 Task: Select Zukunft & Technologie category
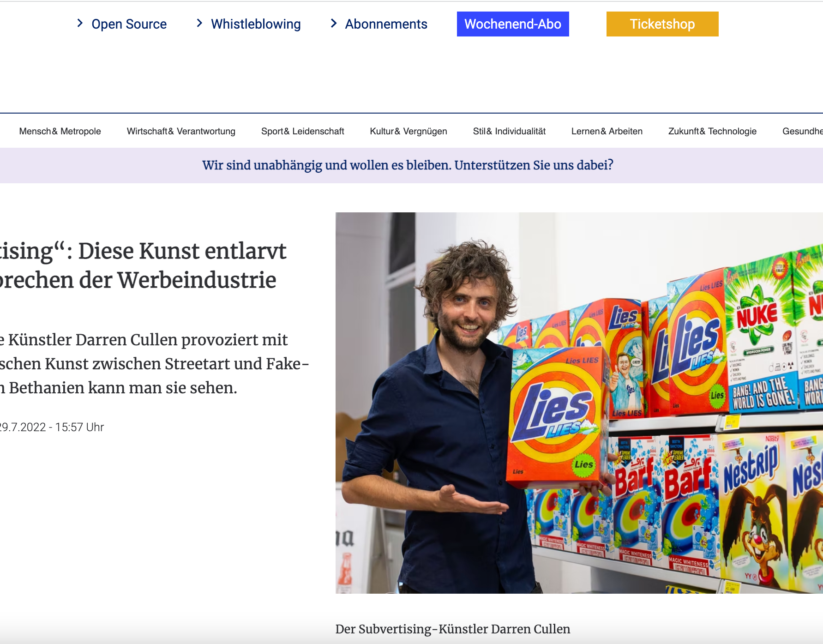[712, 131]
